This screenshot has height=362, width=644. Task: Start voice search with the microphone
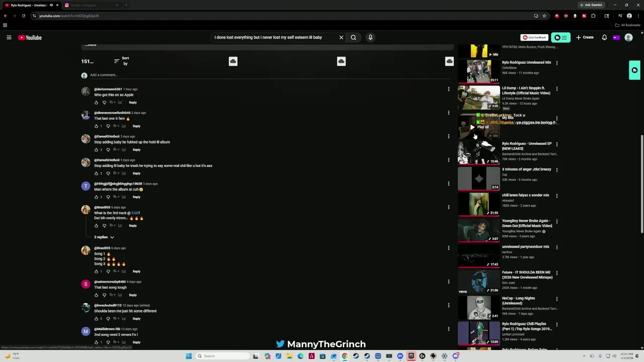tap(370, 37)
